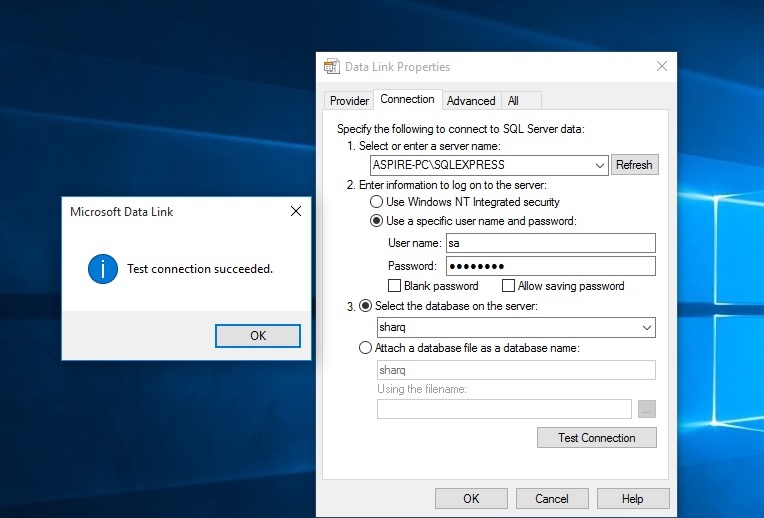Click the disabled sharq database name field

coord(516,370)
